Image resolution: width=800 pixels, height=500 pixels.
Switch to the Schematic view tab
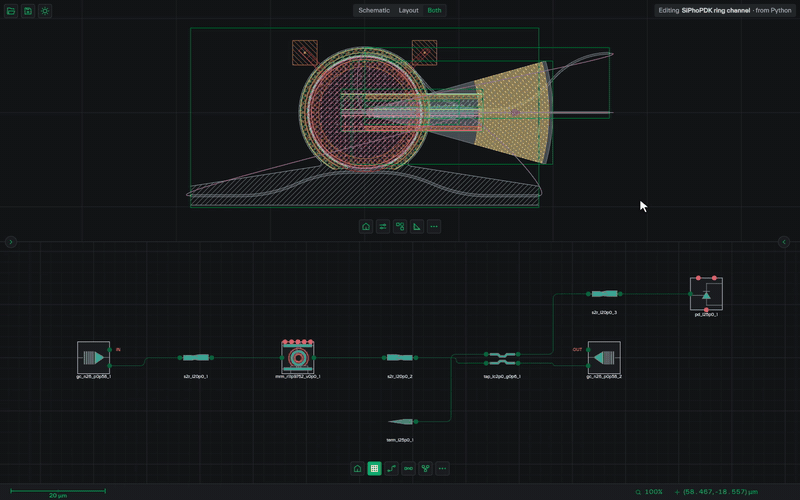pos(374,10)
